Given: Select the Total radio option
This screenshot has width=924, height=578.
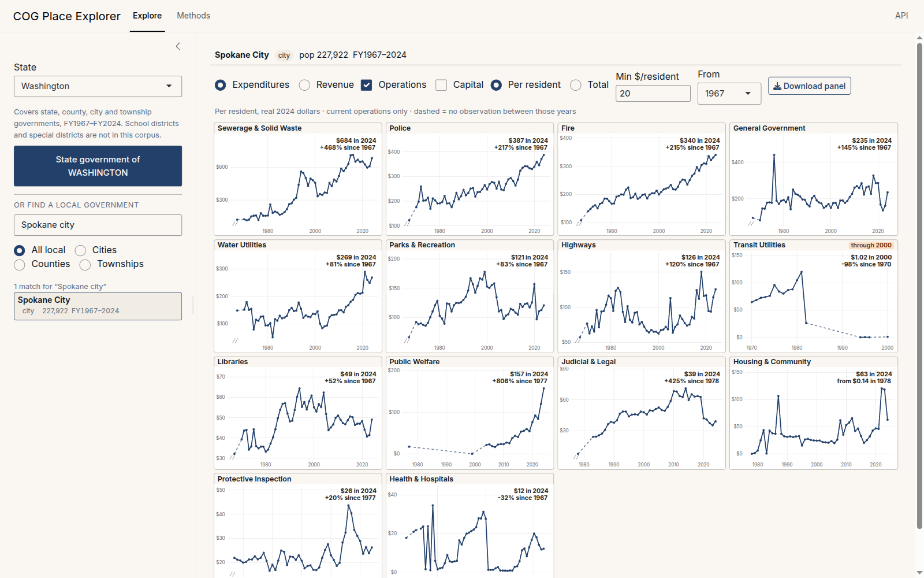Looking at the screenshot, I should pos(576,85).
